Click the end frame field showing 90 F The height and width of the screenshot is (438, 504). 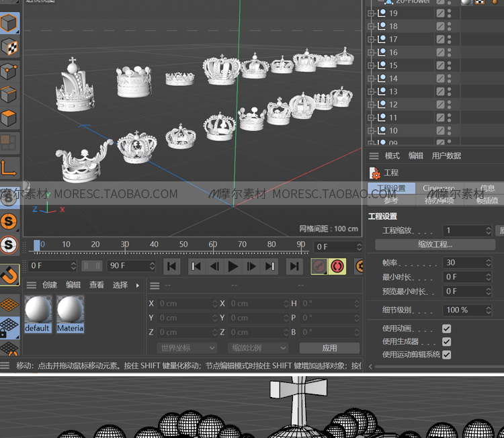click(132, 266)
